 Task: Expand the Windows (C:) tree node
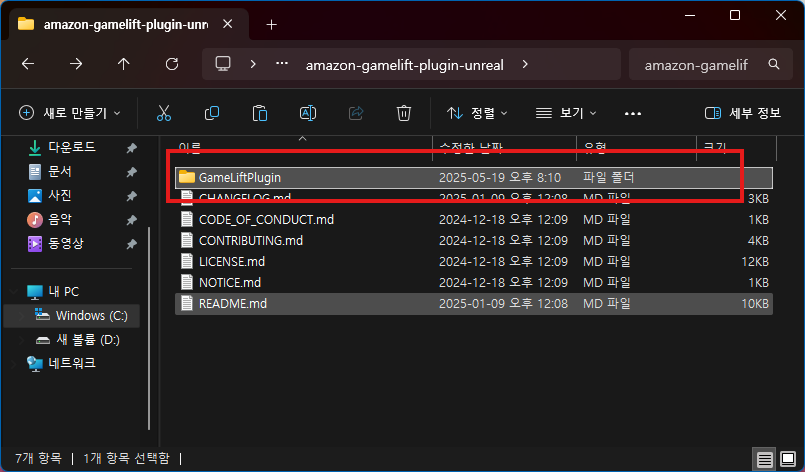(x=22, y=316)
